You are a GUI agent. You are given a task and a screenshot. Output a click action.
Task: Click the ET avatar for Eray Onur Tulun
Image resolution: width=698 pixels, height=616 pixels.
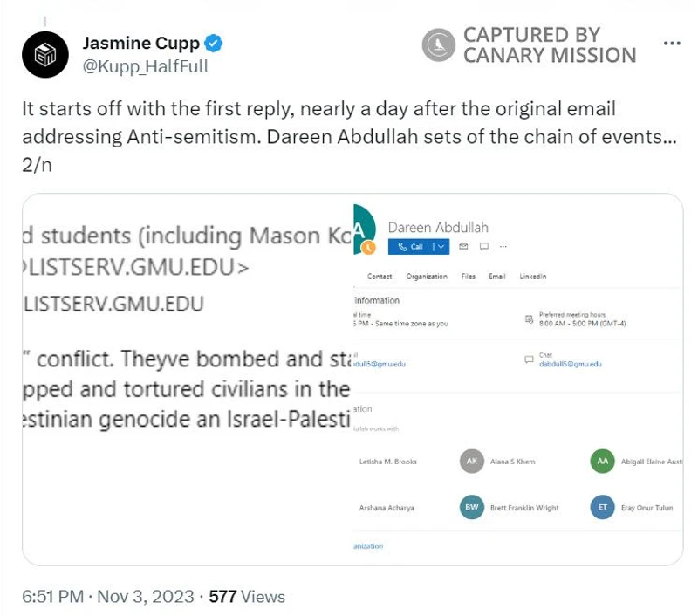[x=602, y=508]
